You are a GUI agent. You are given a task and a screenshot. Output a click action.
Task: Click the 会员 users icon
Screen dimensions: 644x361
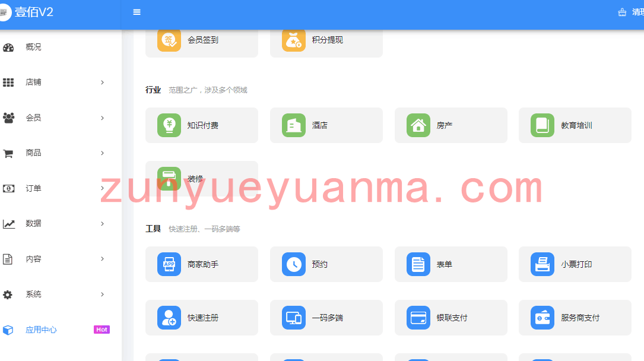(8, 118)
